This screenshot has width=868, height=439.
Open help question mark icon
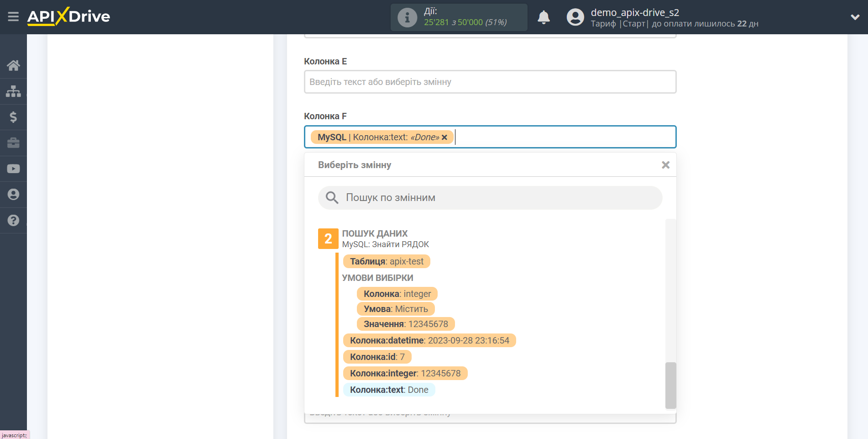coord(13,220)
